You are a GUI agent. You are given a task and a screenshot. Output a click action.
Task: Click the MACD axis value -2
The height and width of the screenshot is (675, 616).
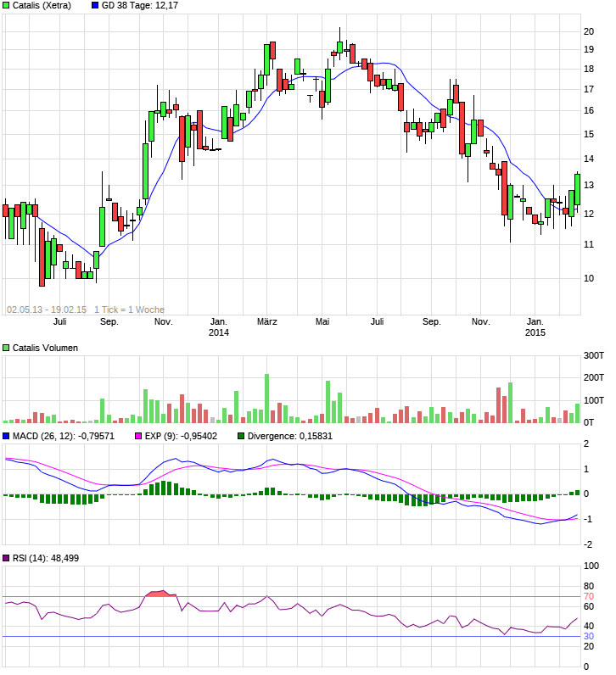pyautogui.click(x=587, y=544)
